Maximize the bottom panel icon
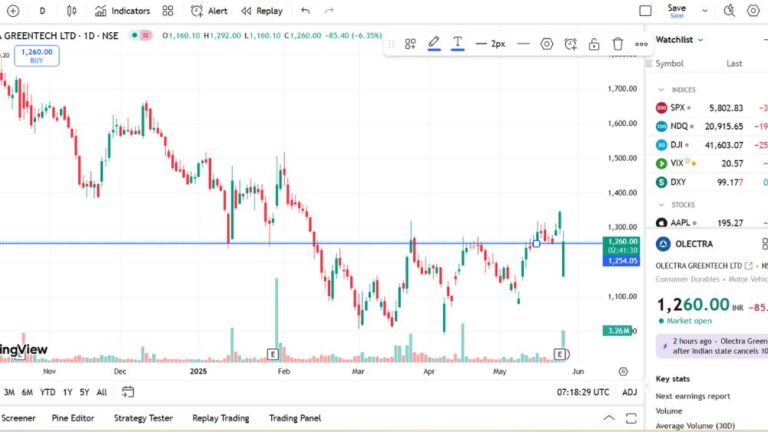The image size is (768, 432). [631, 418]
